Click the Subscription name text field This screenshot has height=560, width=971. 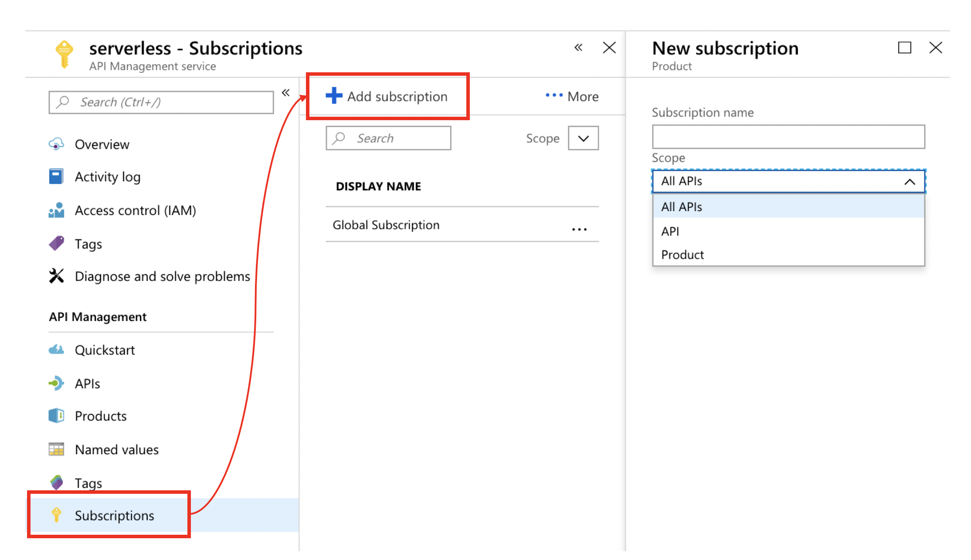click(x=788, y=137)
